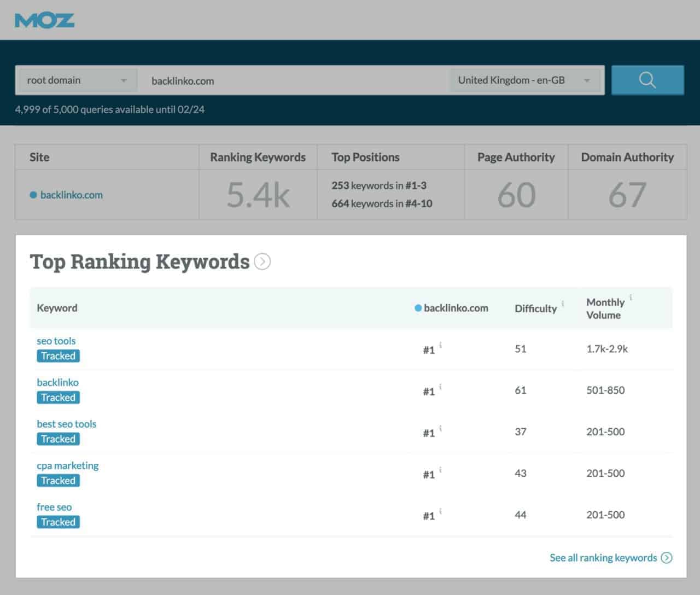Click the queries available until 02/24 text
The height and width of the screenshot is (595, 700).
pos(110,109)
